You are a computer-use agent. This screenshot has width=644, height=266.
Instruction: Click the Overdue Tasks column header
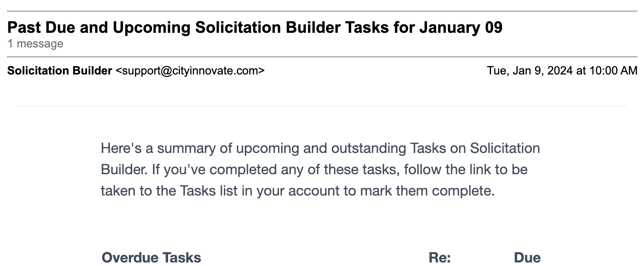151,258
